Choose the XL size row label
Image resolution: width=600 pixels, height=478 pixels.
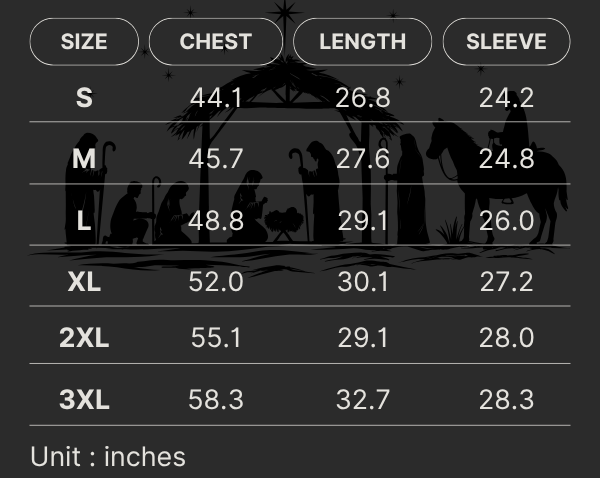pos(84,282)
